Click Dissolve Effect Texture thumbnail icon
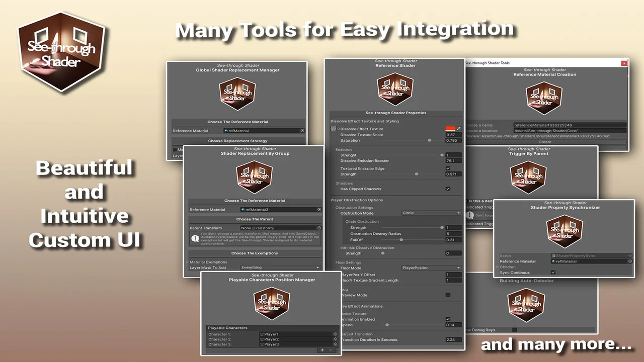 tap(333, 129)
